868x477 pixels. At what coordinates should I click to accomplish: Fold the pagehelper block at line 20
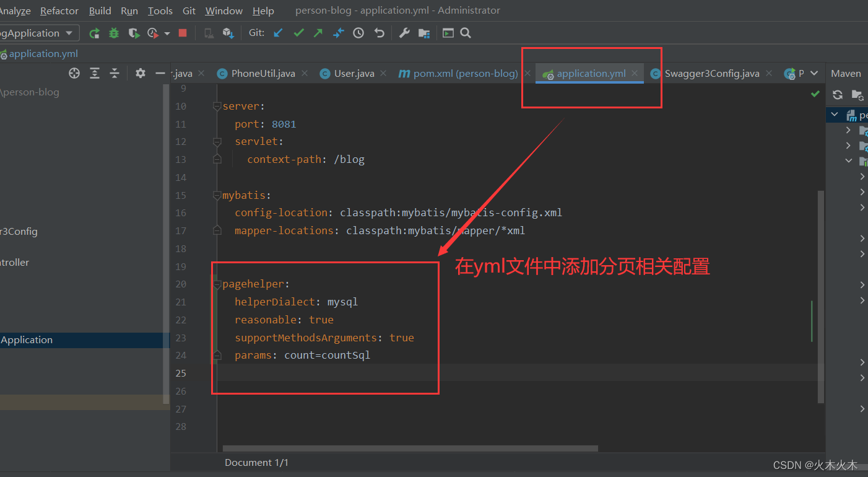(x=217, y=284)
